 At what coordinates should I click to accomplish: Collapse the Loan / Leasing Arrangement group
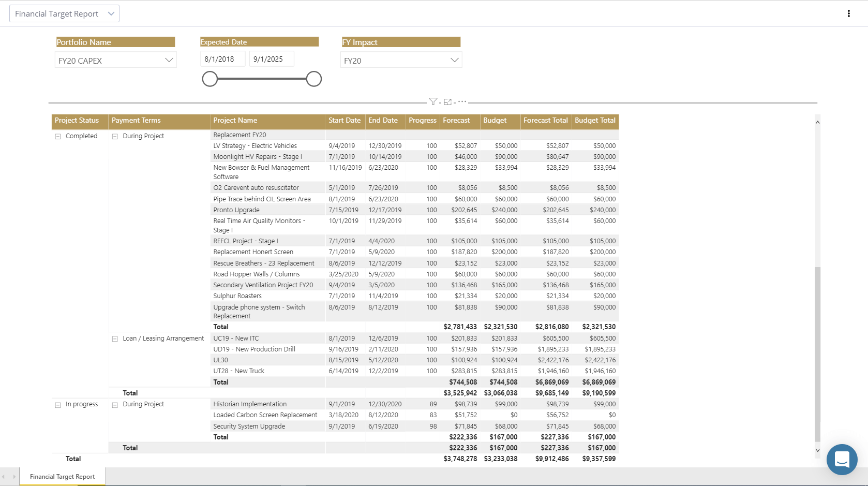click(x=115, y=339)
